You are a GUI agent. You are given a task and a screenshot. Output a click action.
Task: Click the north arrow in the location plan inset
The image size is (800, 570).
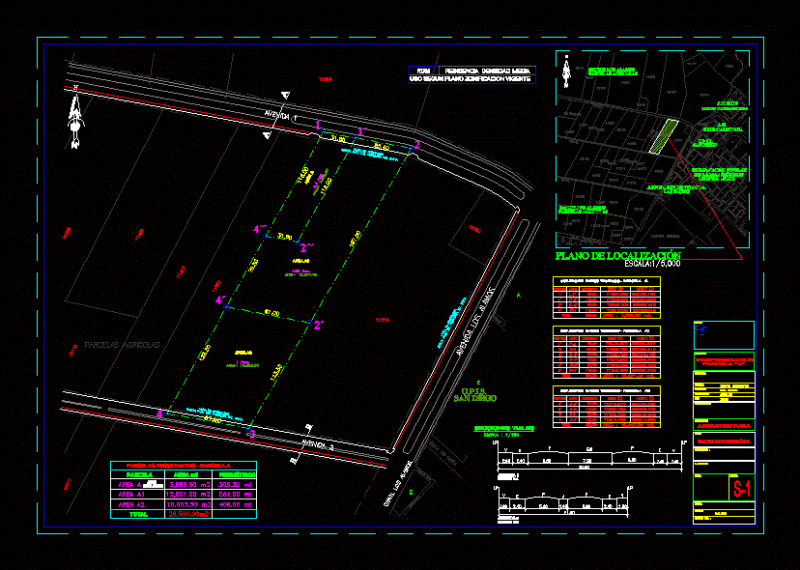point(565,71)
